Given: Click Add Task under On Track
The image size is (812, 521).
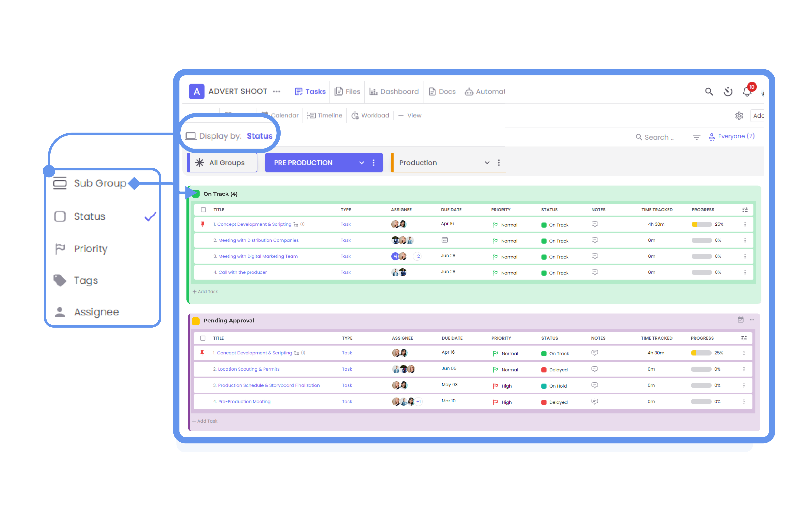Looking at the screenshot, I should tap(205, 292).
